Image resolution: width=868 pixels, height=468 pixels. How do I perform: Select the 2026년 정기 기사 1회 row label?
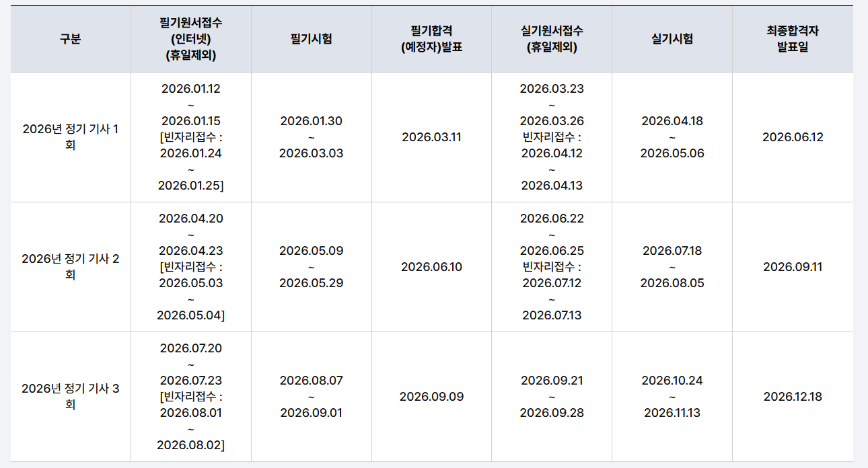tap(71, 137)
